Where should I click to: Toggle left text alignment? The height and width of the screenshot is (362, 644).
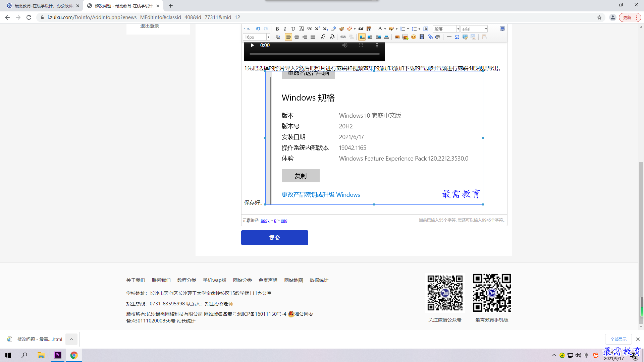(288, 37)
